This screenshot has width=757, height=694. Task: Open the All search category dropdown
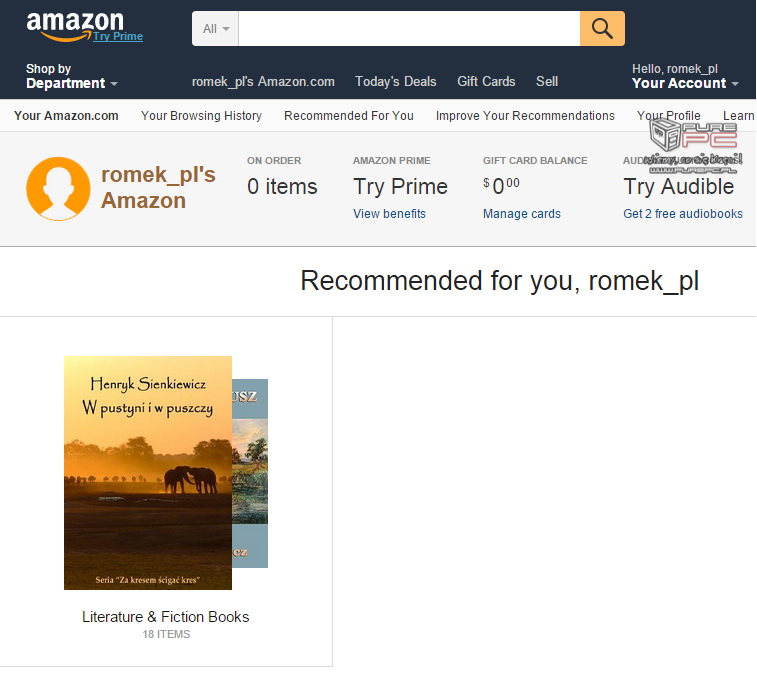(x=215, y=29)
